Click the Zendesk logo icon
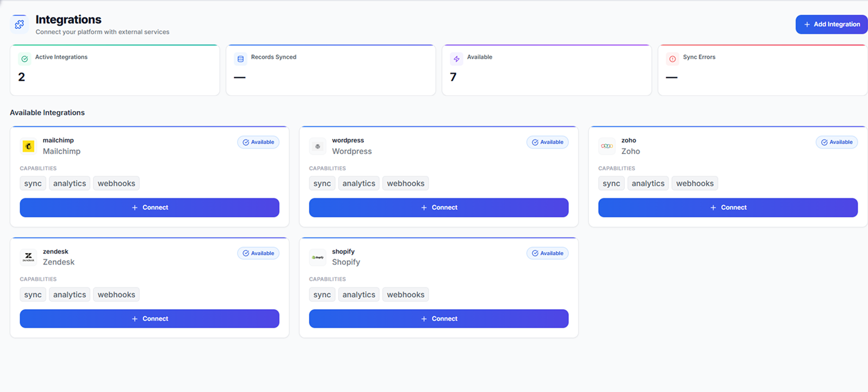 pyautogui.click(x=28, y=257)
